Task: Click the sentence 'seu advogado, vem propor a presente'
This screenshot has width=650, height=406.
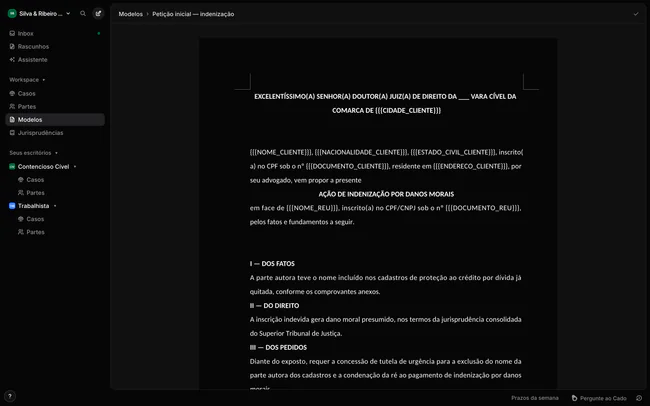Action: [x=306, y=180]
